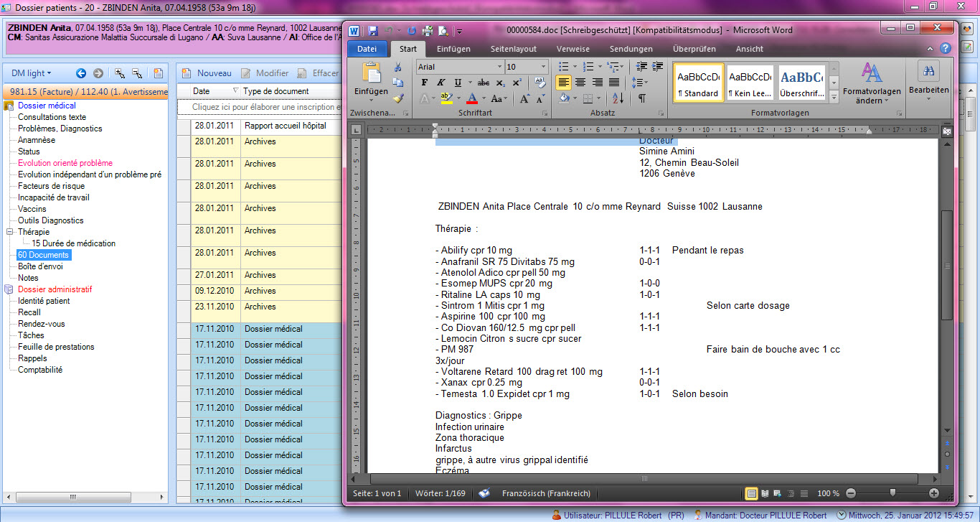This screenshot has width=980, height=522.
Task: Open the highlight color dropdown arrow
Action: (x=458, y=98)
